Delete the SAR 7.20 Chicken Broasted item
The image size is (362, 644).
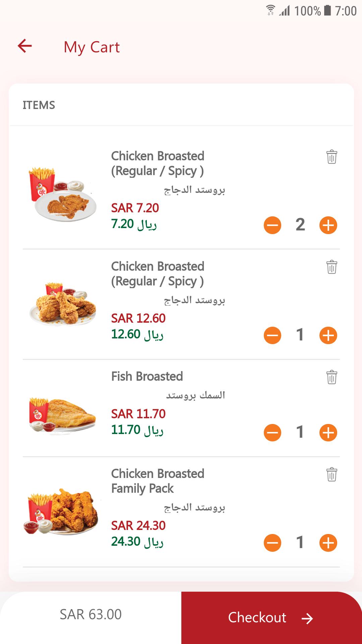pyautogui.click(x=331, y=157)
